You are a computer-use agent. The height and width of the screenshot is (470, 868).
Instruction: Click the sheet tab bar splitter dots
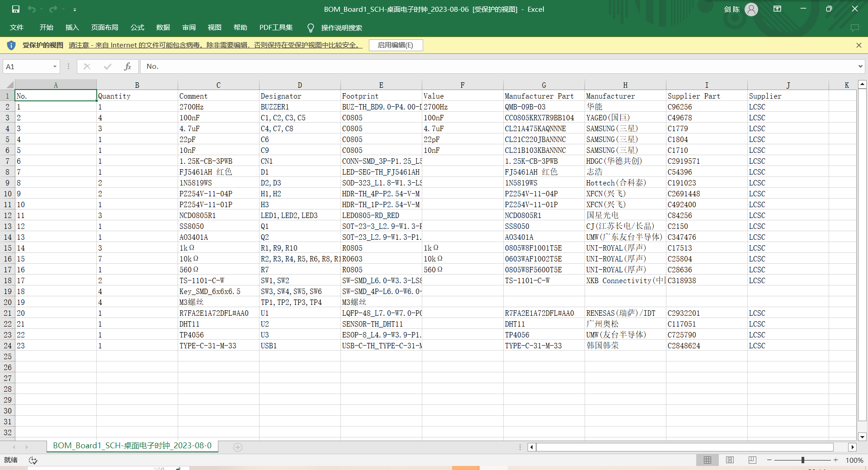pos(520,447)
